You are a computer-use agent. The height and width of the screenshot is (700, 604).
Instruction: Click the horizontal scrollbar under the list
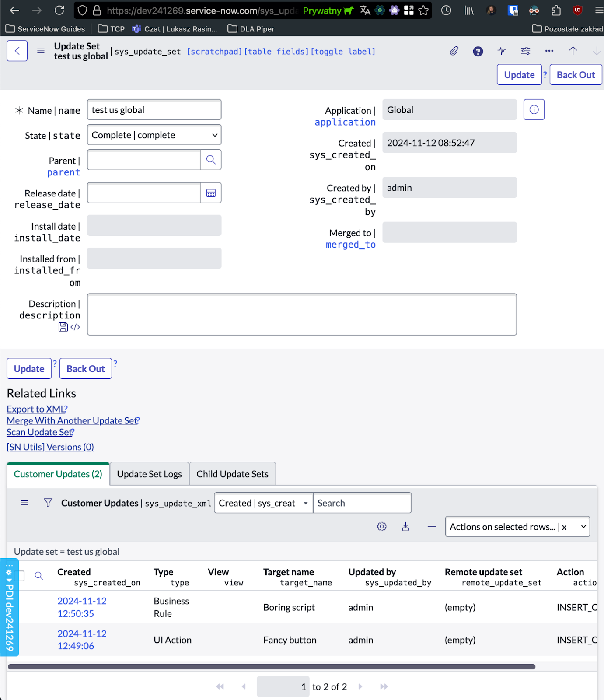pyautogui.click(x=271, y=667)
